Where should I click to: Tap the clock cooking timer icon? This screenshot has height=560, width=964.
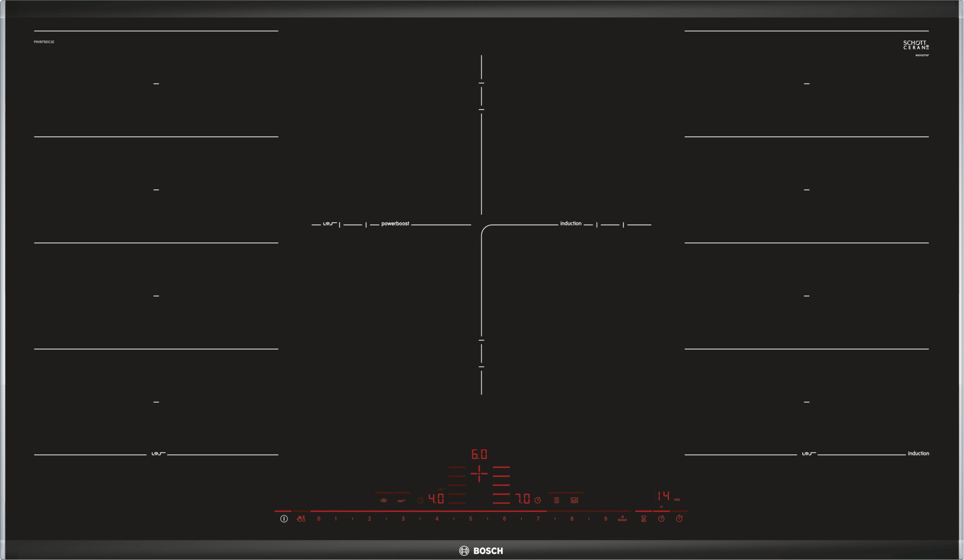(661, 519)
